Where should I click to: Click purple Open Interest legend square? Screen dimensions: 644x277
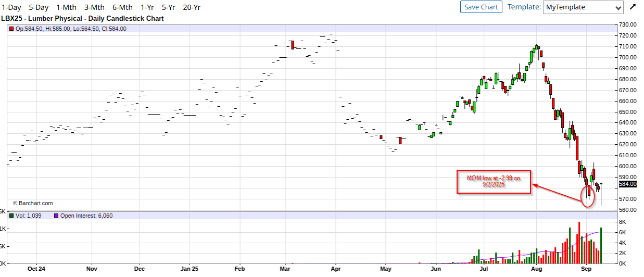coord(56,216)
